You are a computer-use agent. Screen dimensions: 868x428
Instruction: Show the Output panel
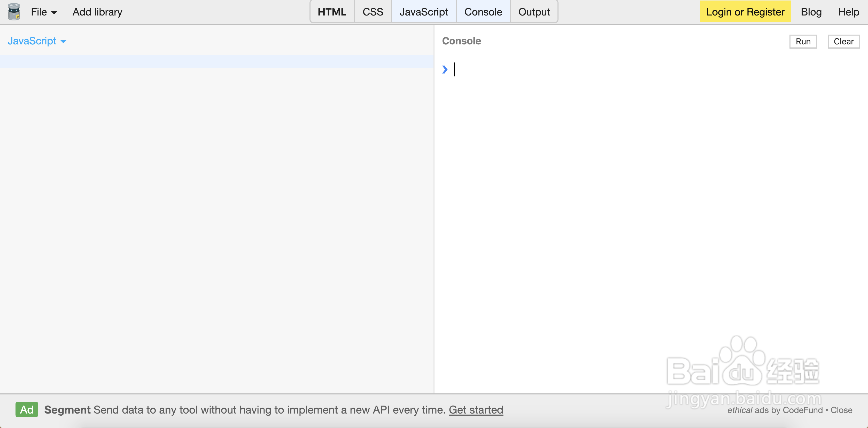coord(534,12)
